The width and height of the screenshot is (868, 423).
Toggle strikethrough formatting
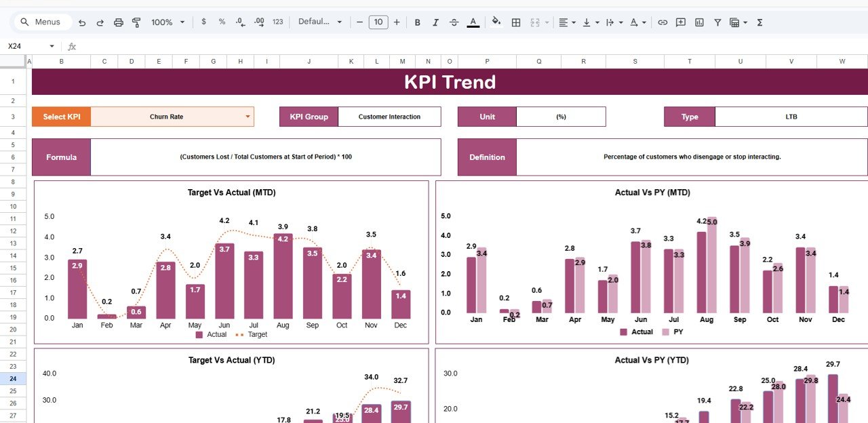pos(454,22)
